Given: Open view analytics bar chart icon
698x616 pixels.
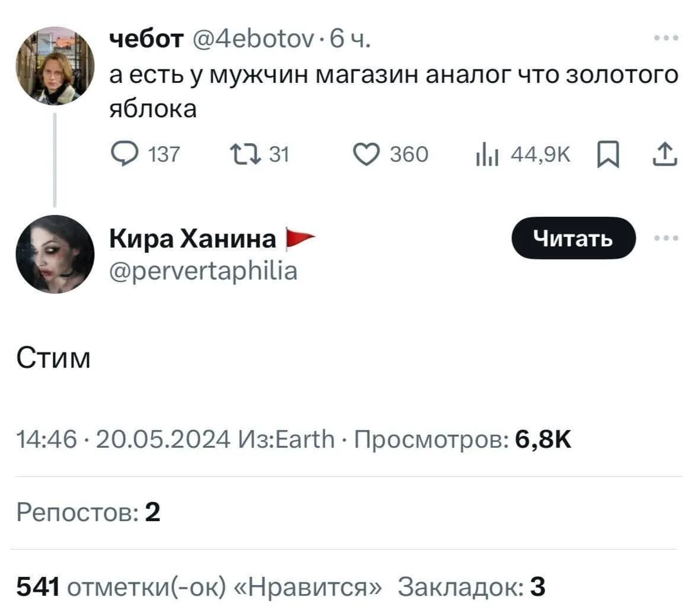Looking at the screenshot, I should tap(488, 155).
